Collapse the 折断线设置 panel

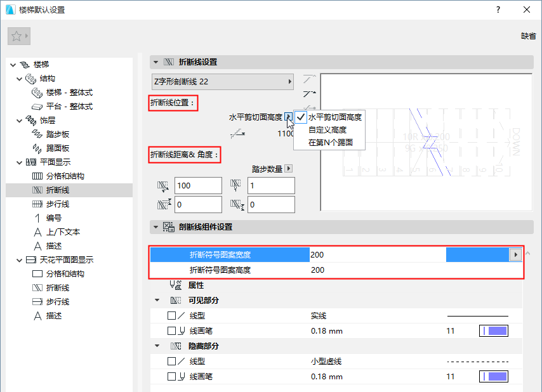coord(156,62)
